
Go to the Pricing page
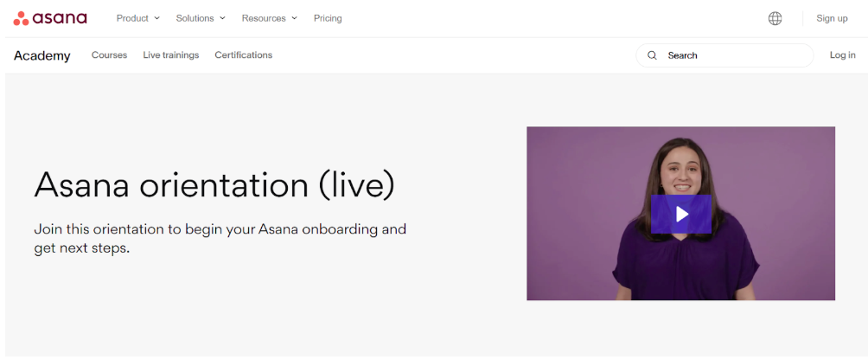coord(328,18)
